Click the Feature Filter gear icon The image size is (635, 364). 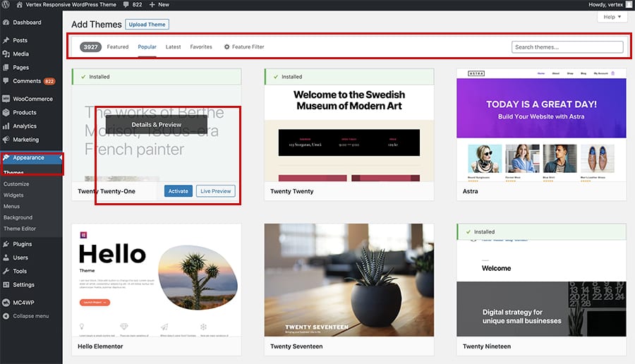pyautogui.click(x=226, y=47)
